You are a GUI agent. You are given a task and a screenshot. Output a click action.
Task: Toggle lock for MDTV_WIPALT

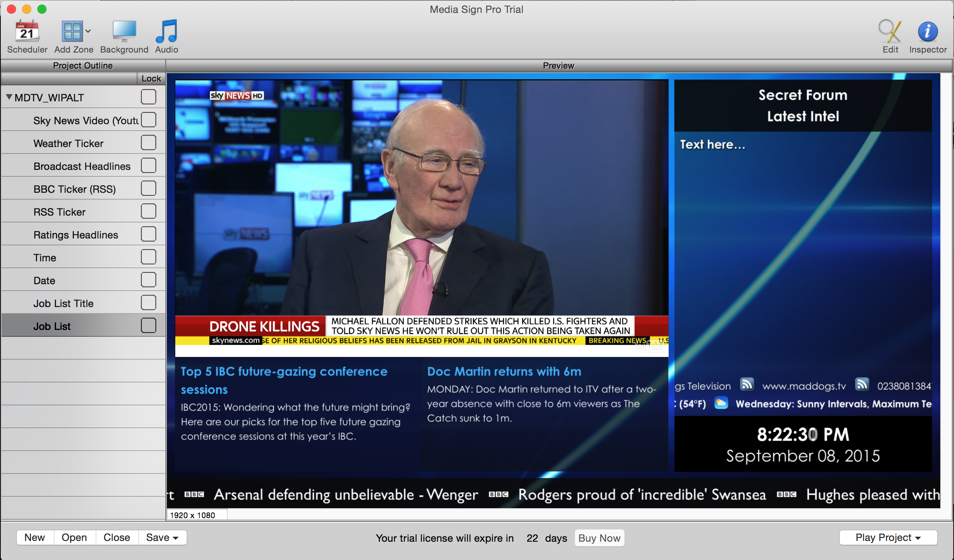coord(148,97)
